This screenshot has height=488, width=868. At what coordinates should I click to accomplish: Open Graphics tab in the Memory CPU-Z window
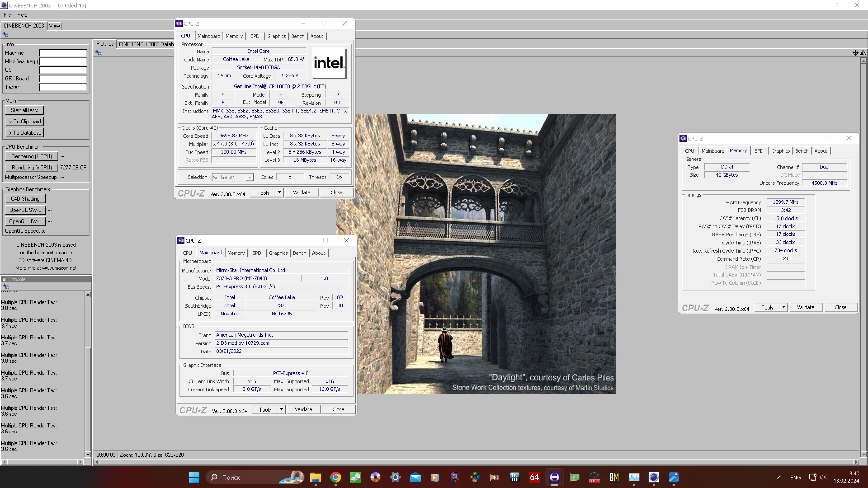click(780, 151)
